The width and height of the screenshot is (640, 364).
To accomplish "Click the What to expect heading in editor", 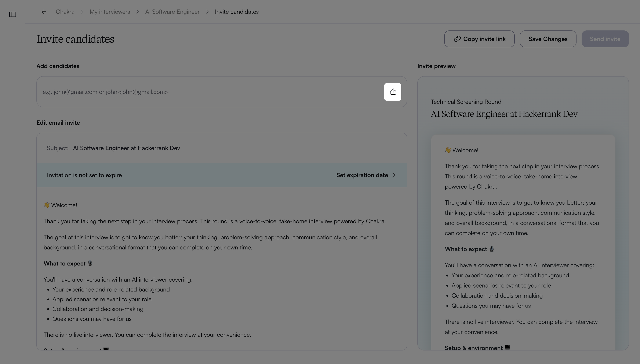I will click(68, 264).
